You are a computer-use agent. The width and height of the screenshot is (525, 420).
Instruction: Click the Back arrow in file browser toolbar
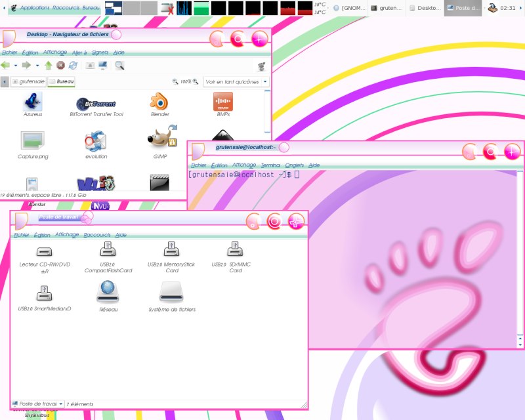tap(5, 66)
